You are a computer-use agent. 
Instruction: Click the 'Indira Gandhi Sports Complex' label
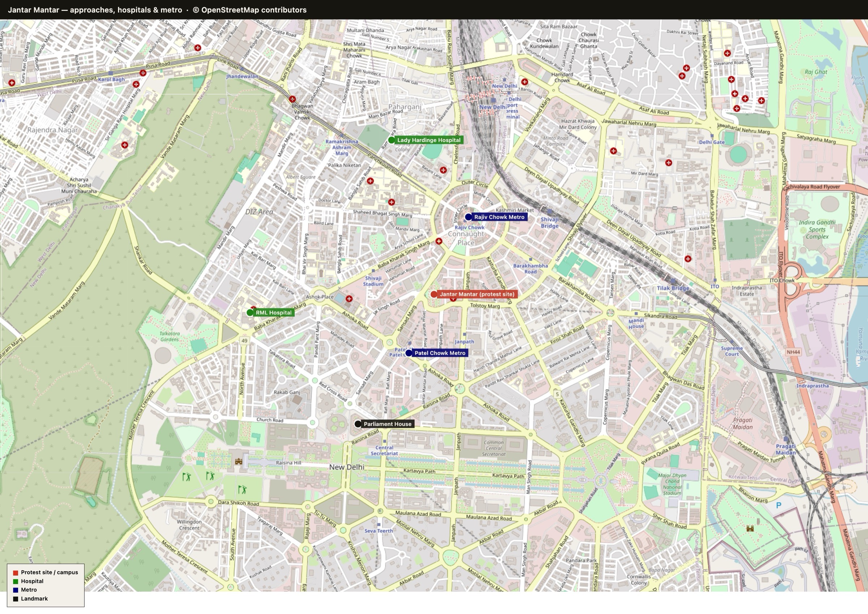point(817,230)
